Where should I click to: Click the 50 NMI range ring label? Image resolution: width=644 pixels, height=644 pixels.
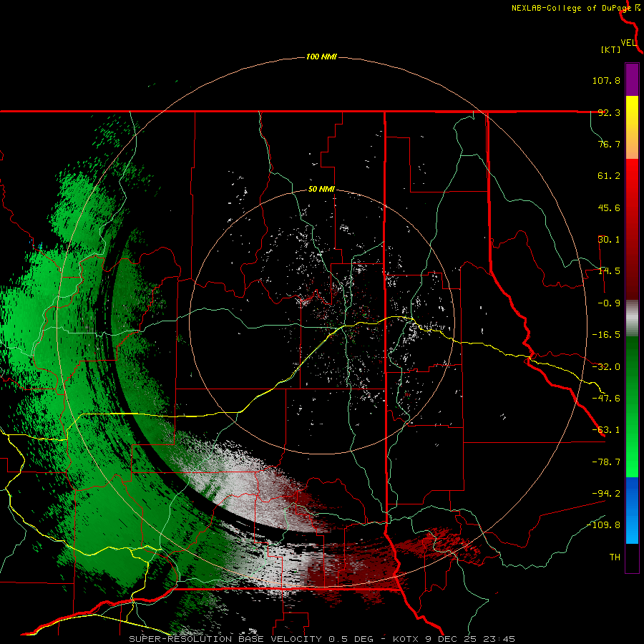click(321, 190)
